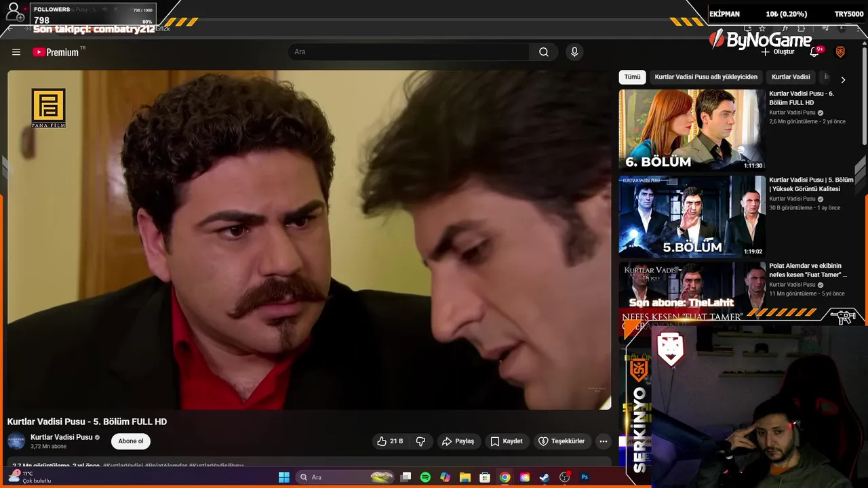
Task: Focus the Ara search input field
Action: (x=409, y=52)
